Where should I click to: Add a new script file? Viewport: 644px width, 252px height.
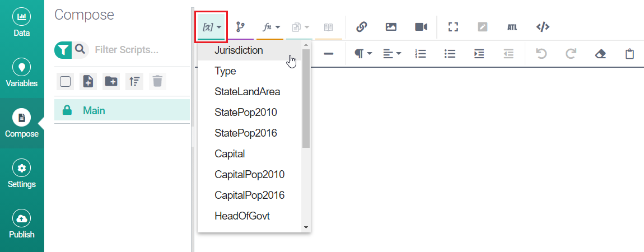click(x=88, y=82)
